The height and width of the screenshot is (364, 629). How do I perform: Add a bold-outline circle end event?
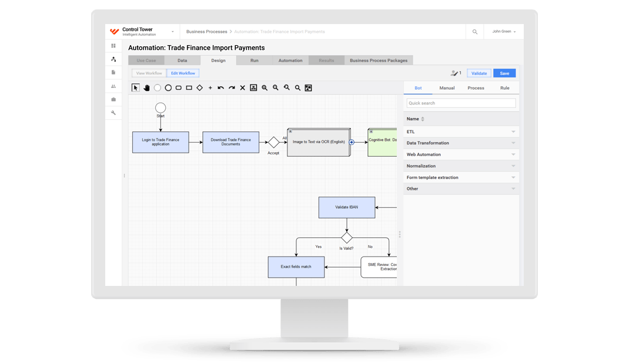click(168, 87)
